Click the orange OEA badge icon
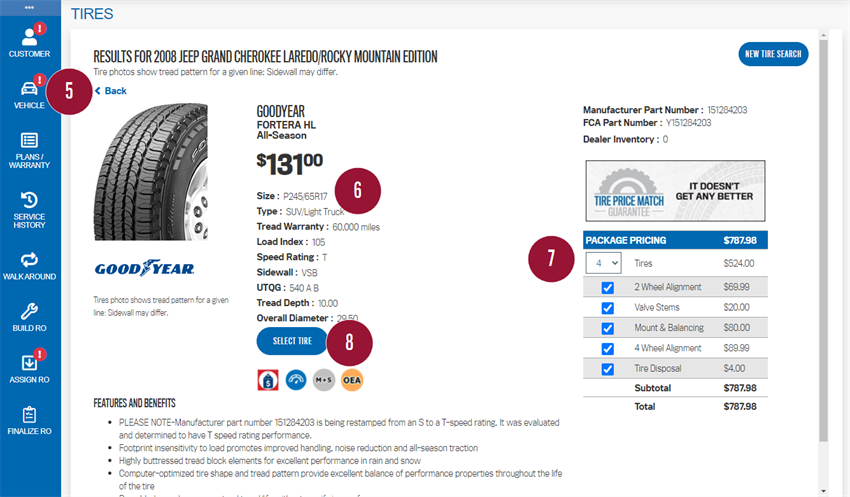This screenshot has width=850, height=497. click(352, 380)
